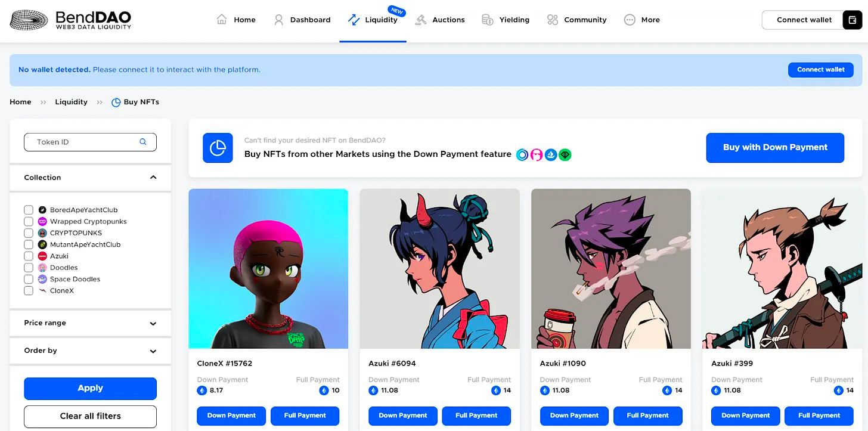
Task: Open the Community navigation tab
Action: coord(577,20)
